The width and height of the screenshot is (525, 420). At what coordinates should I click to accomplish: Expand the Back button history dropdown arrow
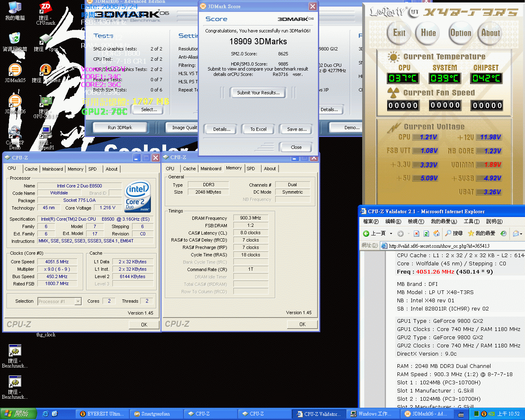pyautogui.click(x=391, y=233)
